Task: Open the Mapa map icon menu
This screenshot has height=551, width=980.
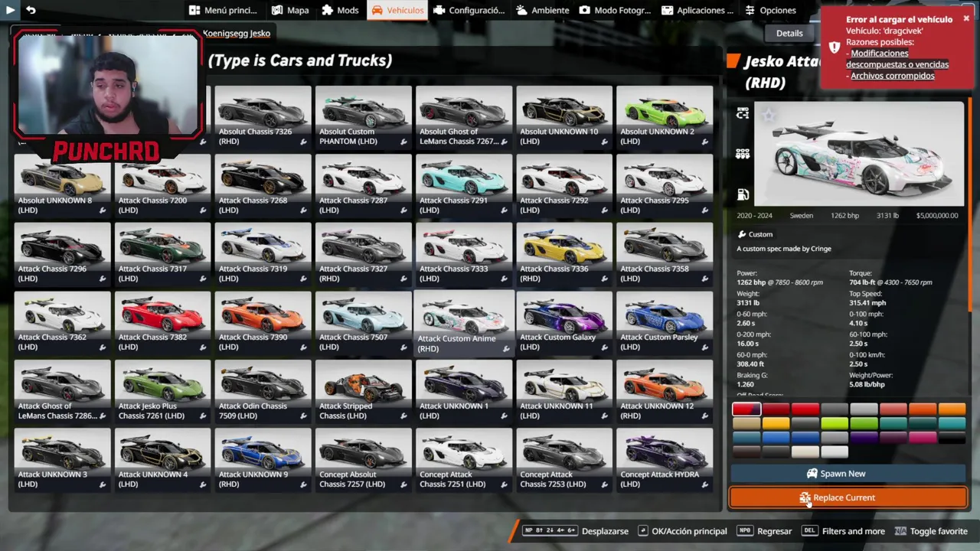Action: [x=277, y=10]
